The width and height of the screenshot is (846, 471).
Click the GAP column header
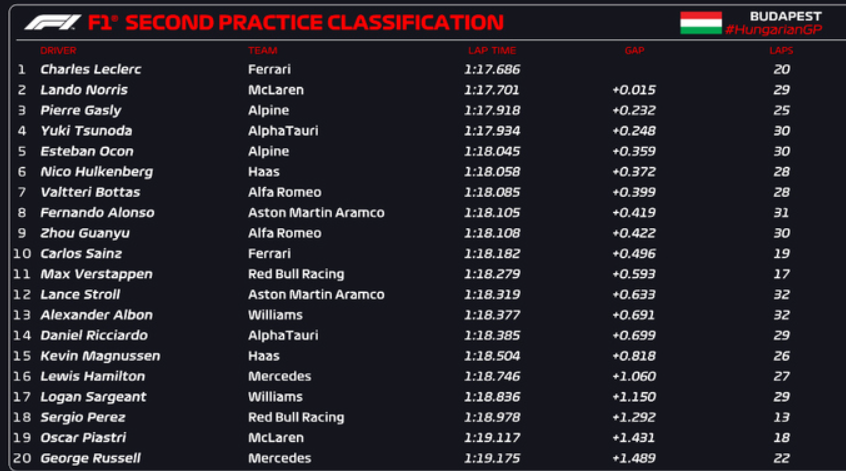tap(634, 50)
